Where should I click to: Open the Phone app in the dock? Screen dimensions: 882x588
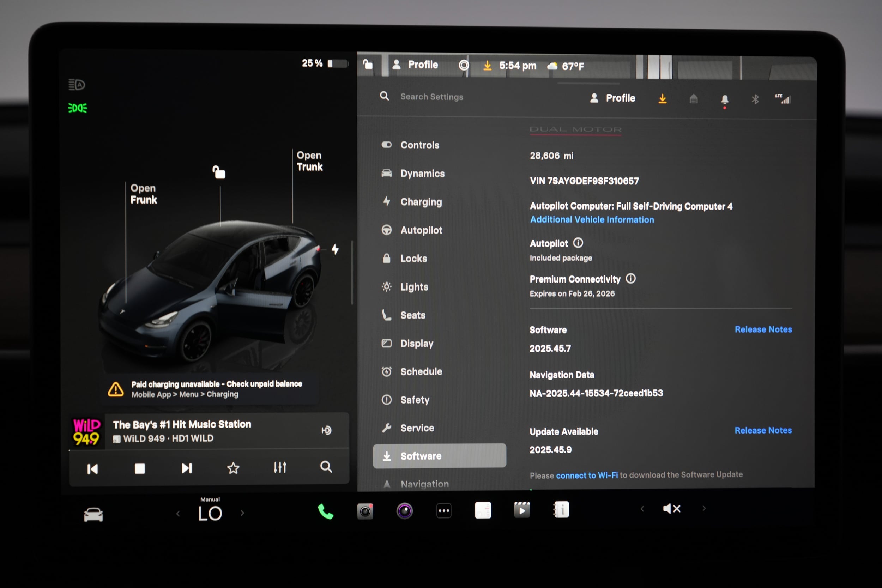coord(325,511)
